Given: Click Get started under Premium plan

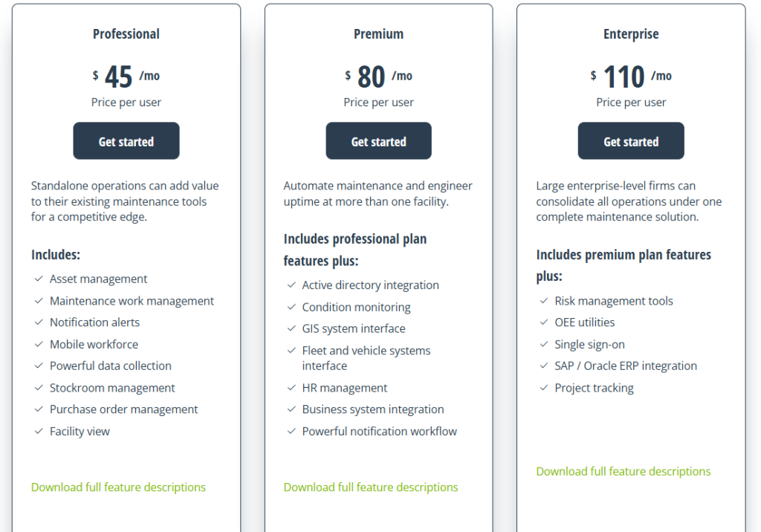Looking at the screenshot, I should click(x=378, y=141).
